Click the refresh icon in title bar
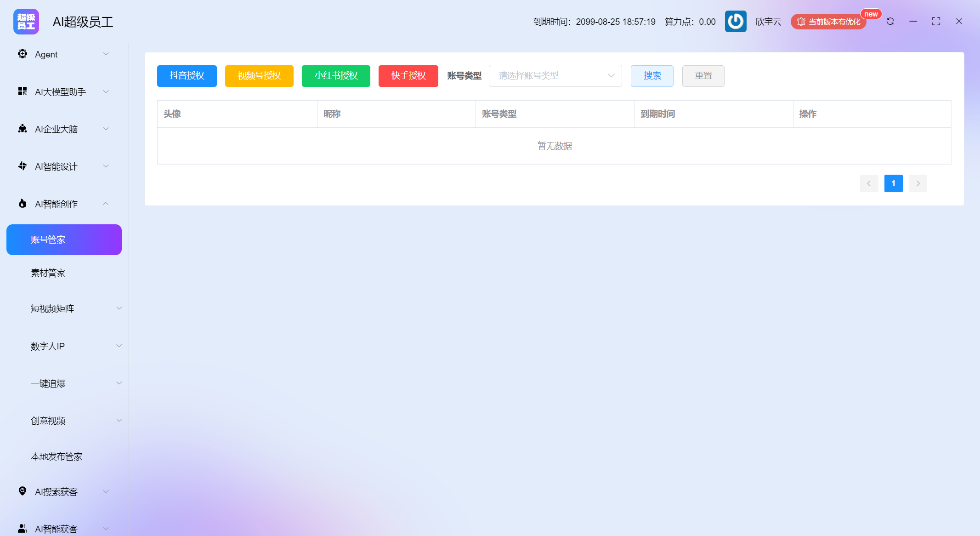The height and width of the screenshot is (536, 980). pyautogui.click(x=890, y=21)
